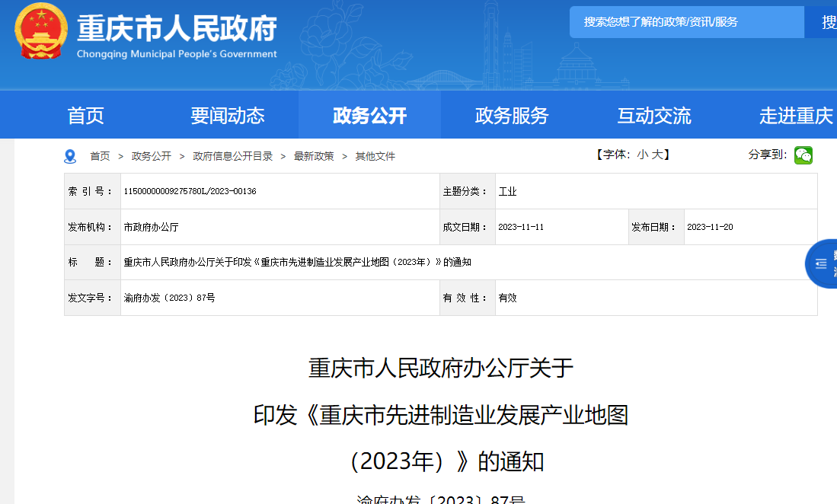Open the 互动交流 navigation item
The width and height of the screenshot is (837, 504).
653,115
